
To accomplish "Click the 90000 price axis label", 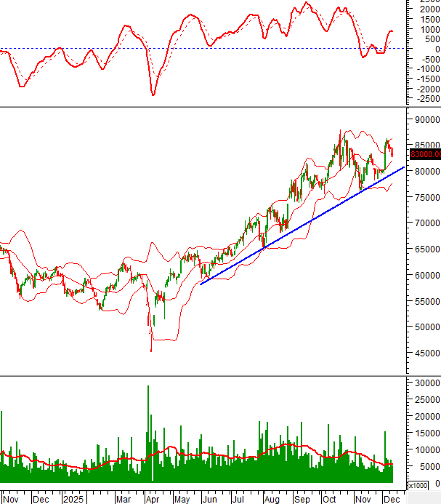I will tap(425, 119).
